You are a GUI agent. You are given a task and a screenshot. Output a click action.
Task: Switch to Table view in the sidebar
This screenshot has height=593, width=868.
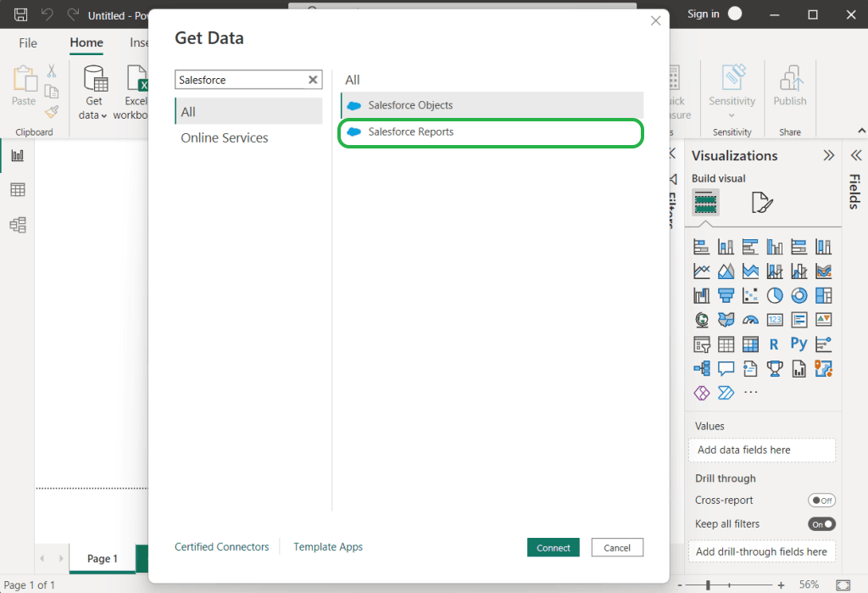pos(17,188)
